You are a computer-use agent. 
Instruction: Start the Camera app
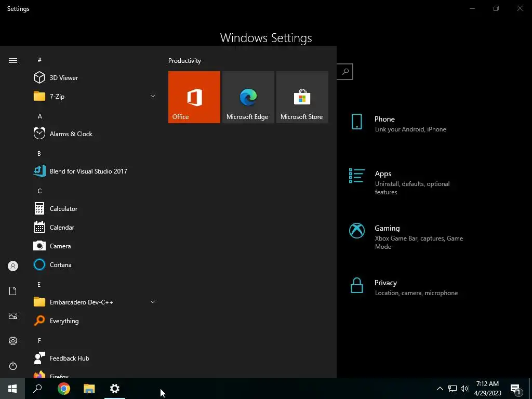pyautogui.click(x=95, y=246)
